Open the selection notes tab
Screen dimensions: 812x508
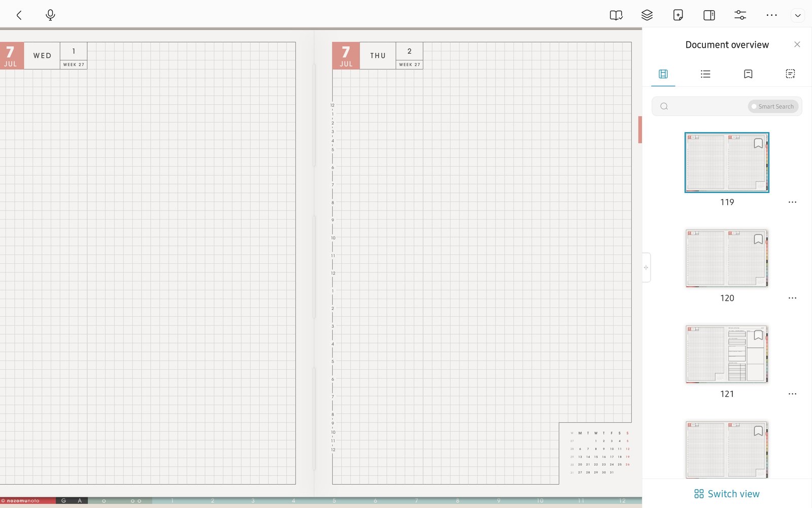click(x=790, y=74)
